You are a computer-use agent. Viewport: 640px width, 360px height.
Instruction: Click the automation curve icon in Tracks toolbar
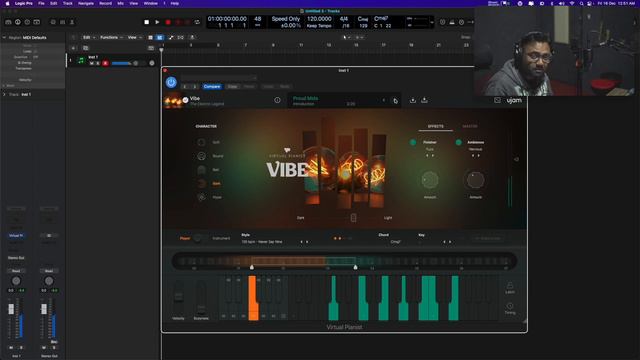[x=171, y=38]
